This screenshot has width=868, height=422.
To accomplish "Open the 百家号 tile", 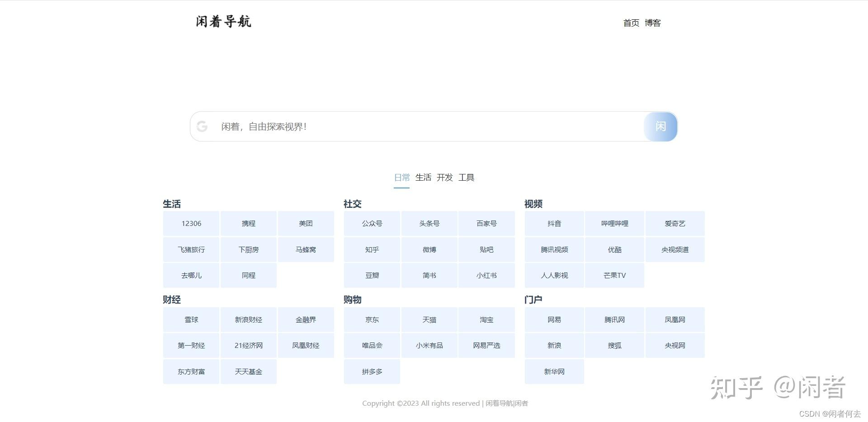I will (x=487, y=224).
